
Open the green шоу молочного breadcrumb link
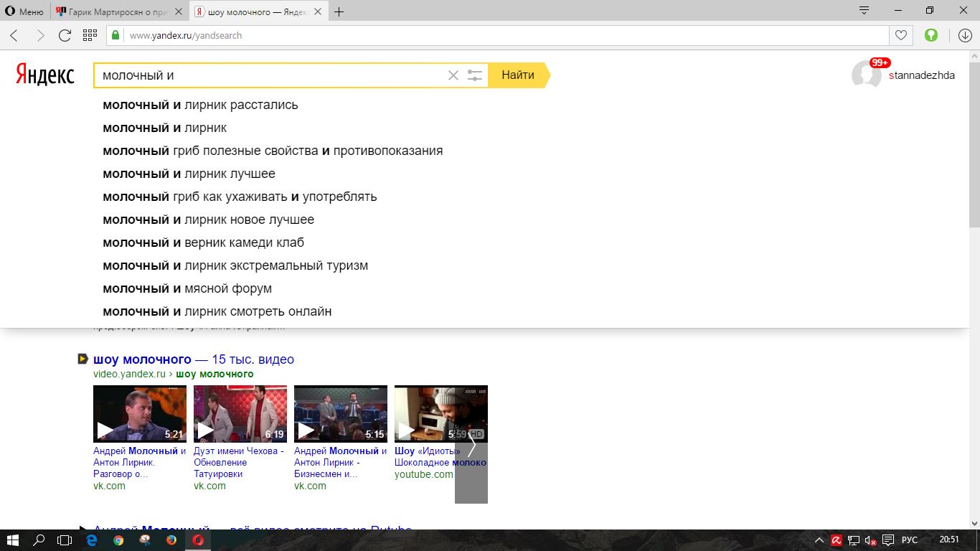coord(215,374)
